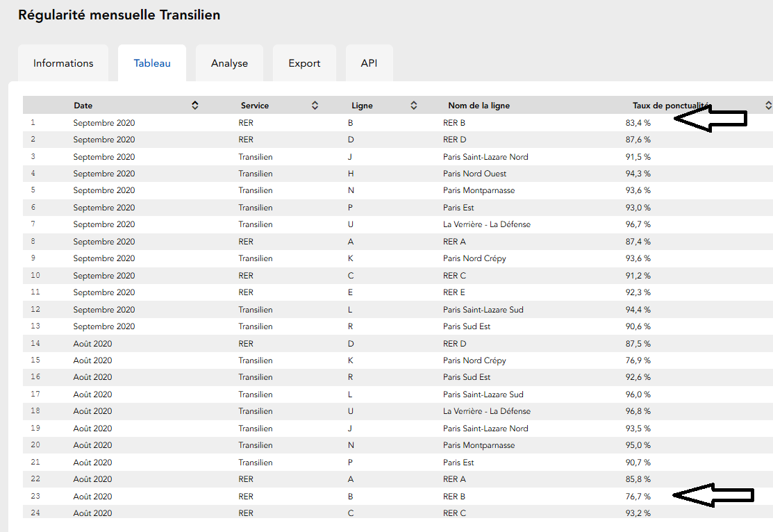
Task: Click the Nom de la ligne header
Action: pos(479,106)
